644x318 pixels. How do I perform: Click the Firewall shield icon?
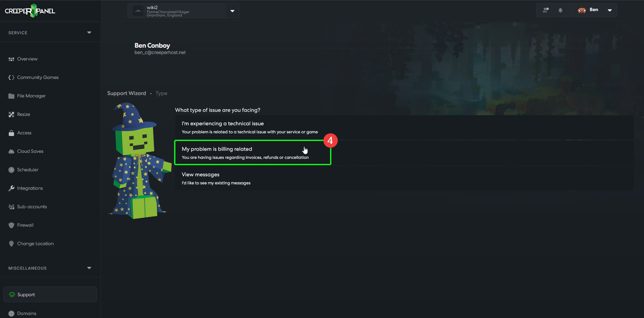(x=11, y=225)
